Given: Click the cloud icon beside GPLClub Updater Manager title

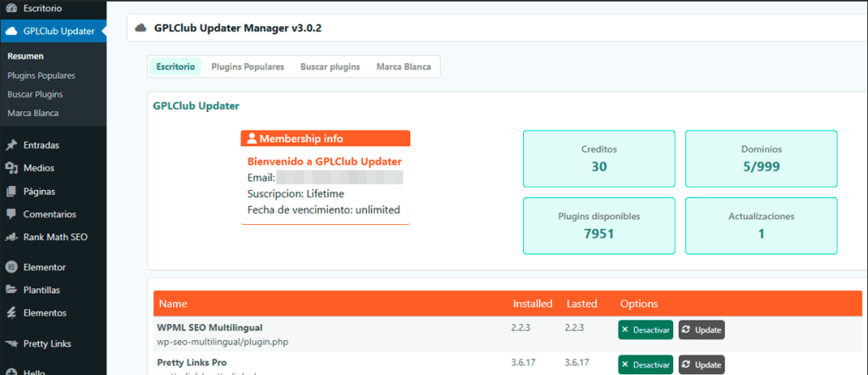Looking at the screenshot, I should click(142, 28).
